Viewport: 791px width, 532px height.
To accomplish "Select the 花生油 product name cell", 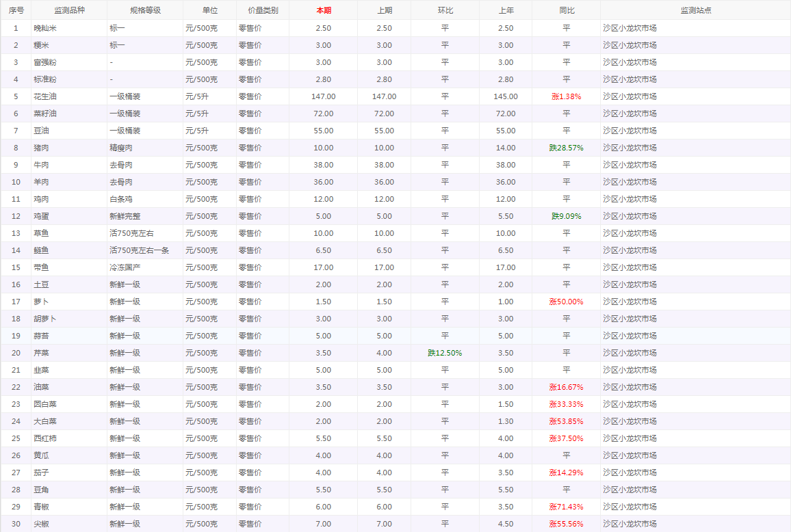I will point(45,96).
